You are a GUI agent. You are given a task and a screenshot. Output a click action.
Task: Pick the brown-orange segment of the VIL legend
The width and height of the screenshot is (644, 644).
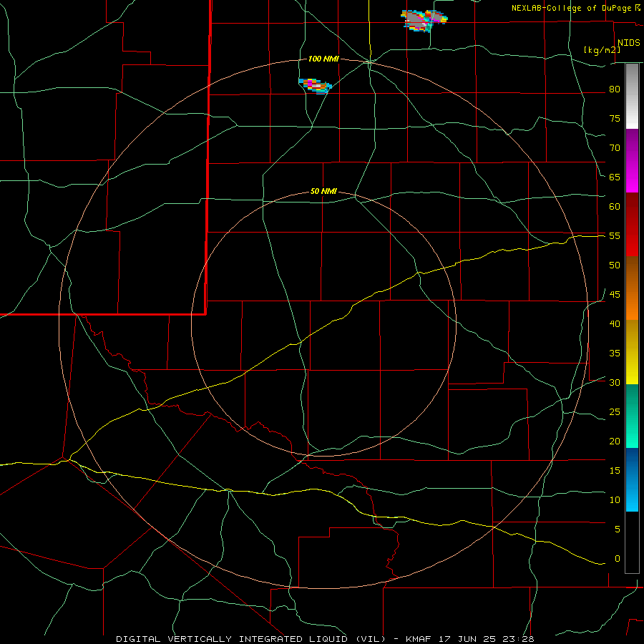pos(632,288)
